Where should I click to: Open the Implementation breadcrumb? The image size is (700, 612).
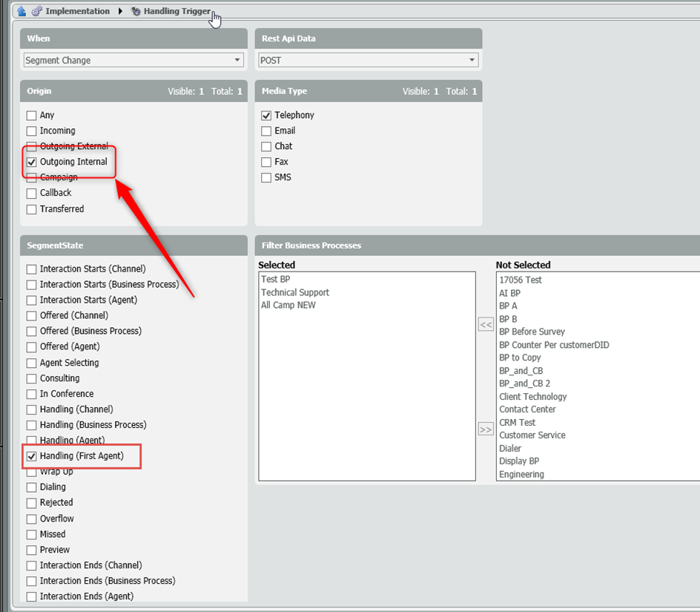(x=77, y=11)
